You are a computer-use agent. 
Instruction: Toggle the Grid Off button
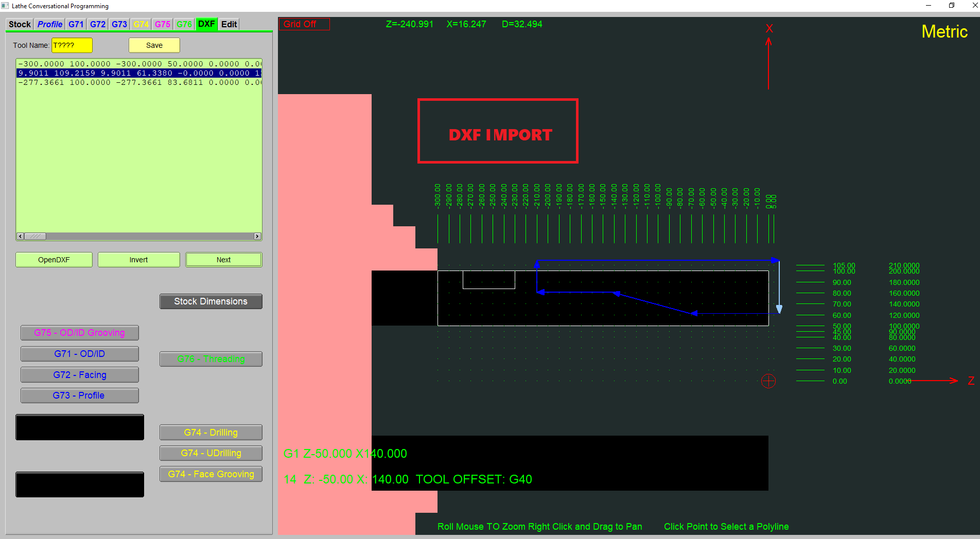tap(304, 24)
